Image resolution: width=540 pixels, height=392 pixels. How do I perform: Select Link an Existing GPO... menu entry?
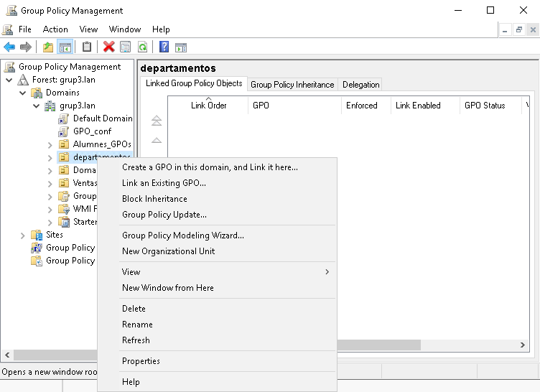coord(164,183)
